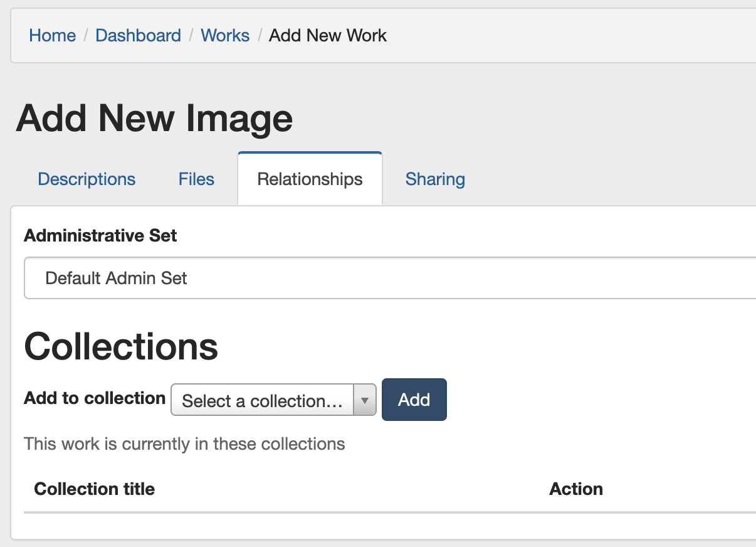Click the Add to collection label
This screenshot has width=756, height=547.
pyautogui.click(x=95, y=398)
